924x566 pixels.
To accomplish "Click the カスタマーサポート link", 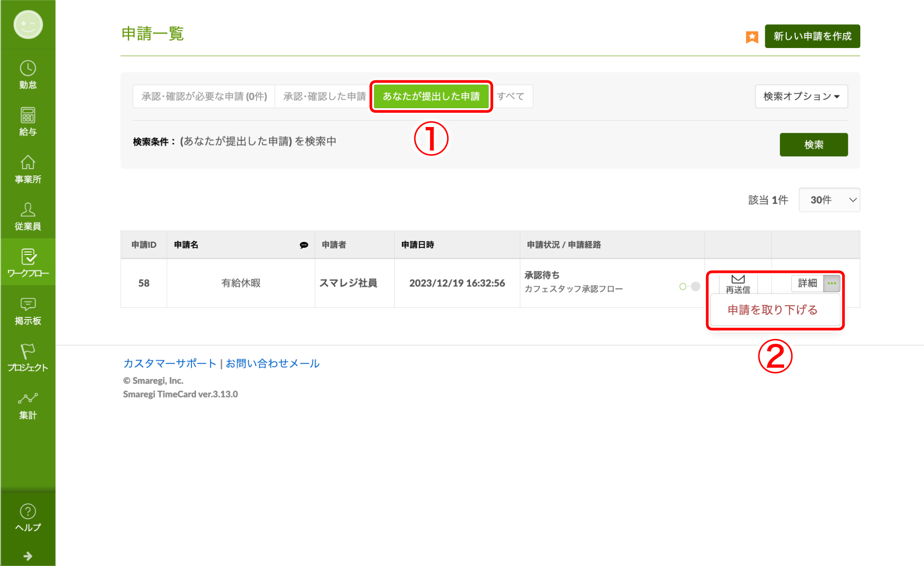I will point(170,363).
